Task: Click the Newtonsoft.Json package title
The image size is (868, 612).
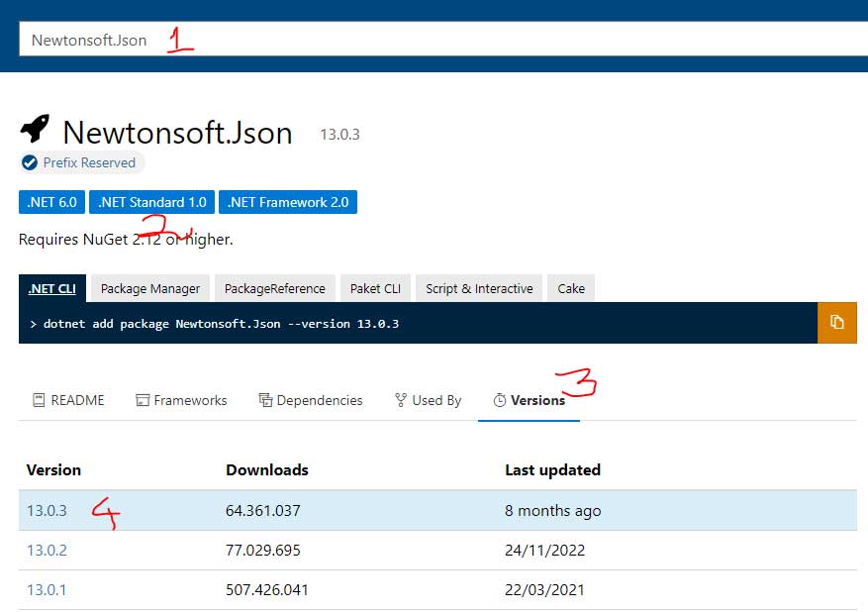Action: pyautogui.click(x=177, y=133)
